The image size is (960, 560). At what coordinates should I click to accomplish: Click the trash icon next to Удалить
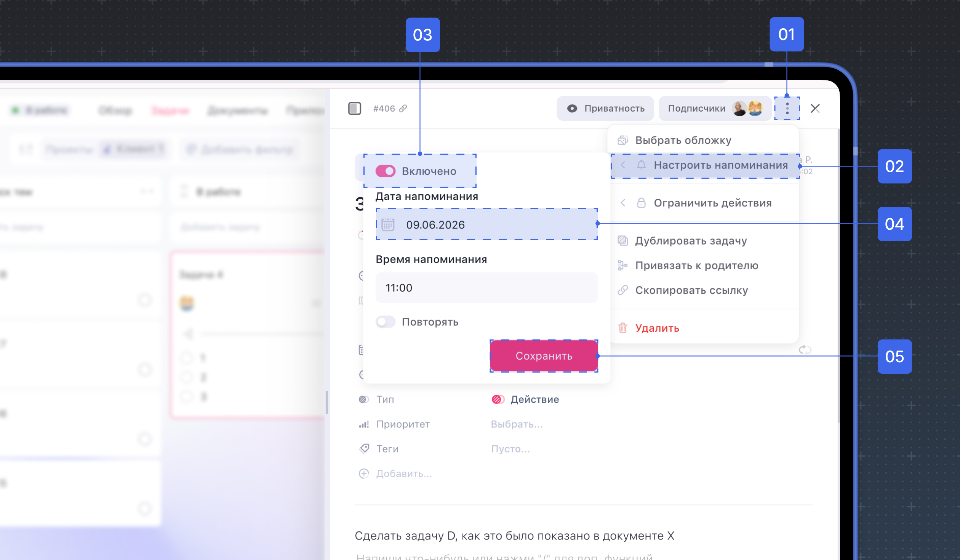[x=622, y=328]
